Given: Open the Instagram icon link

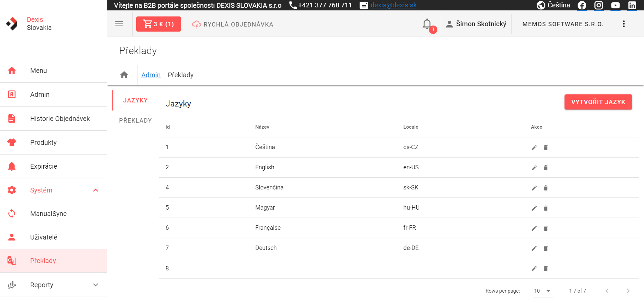Looking at the screenshot, I should (x=599, y=5).
